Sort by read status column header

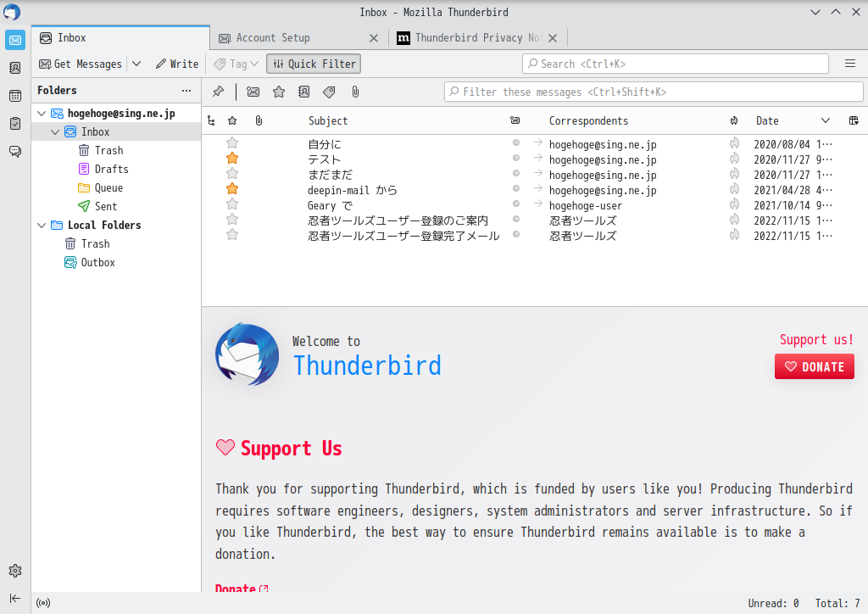(x=515, y=120)
